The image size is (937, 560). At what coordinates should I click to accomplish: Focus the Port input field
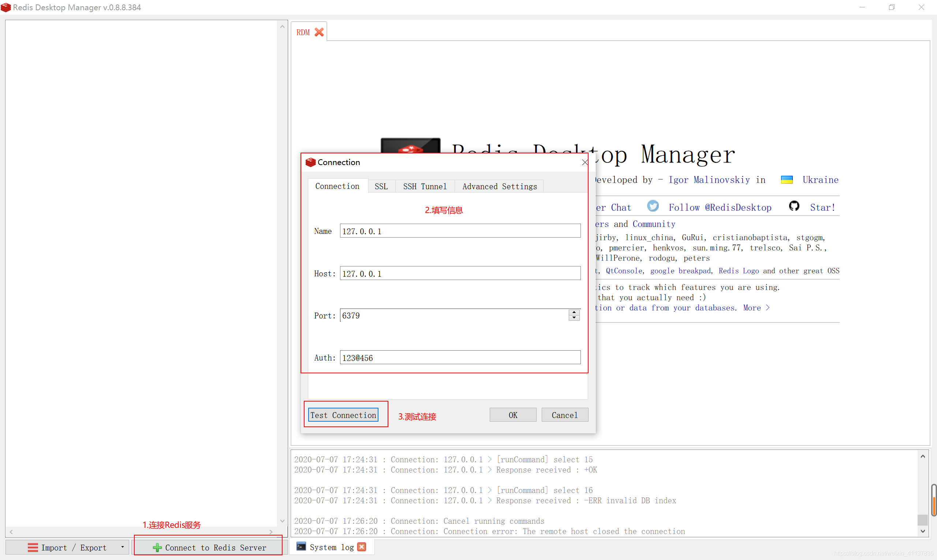[x=454, y=315]
